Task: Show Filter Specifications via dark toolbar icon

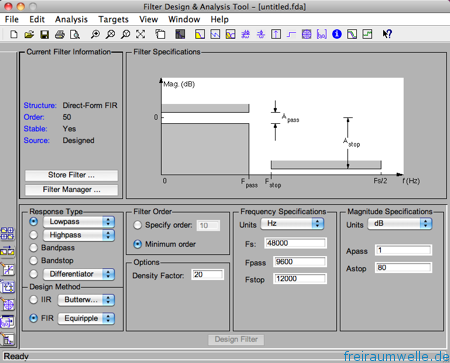Action: [180, 34]
